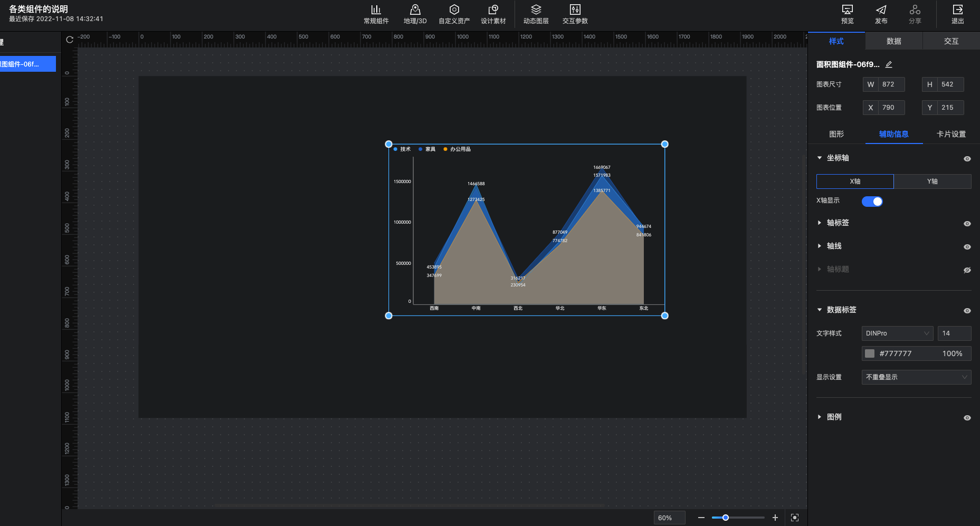Expand the 轴标签 section

(819, 223)
